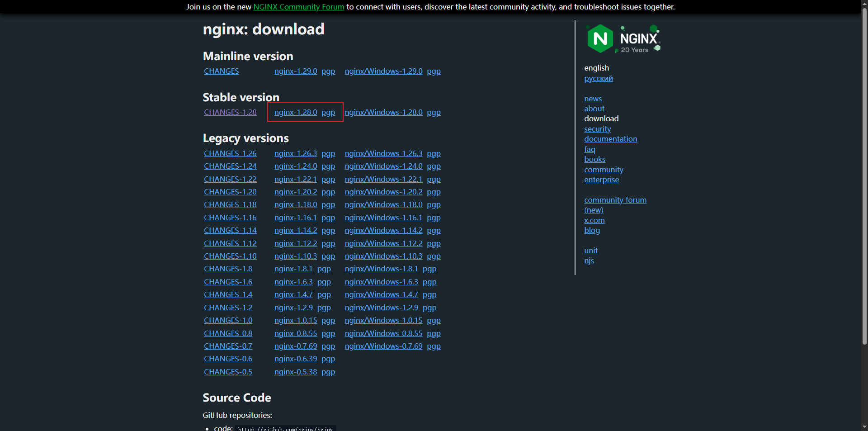Open pgp signature beside nginx-1.28.0
This screenshot has width=868, height=431.
[328, 113]
